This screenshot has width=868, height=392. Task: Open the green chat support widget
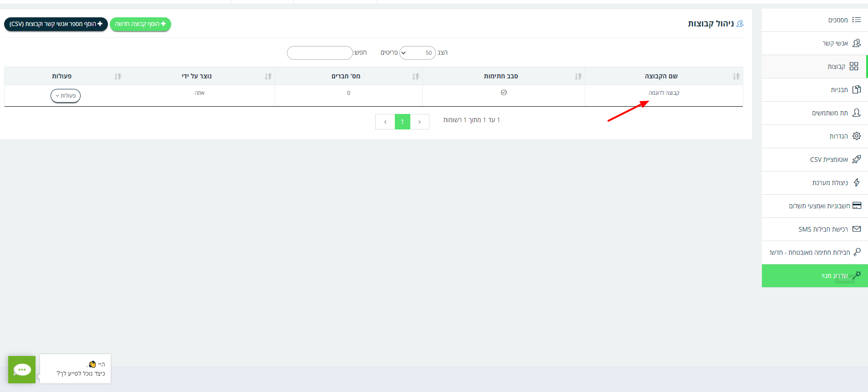(x=22, y=369)
